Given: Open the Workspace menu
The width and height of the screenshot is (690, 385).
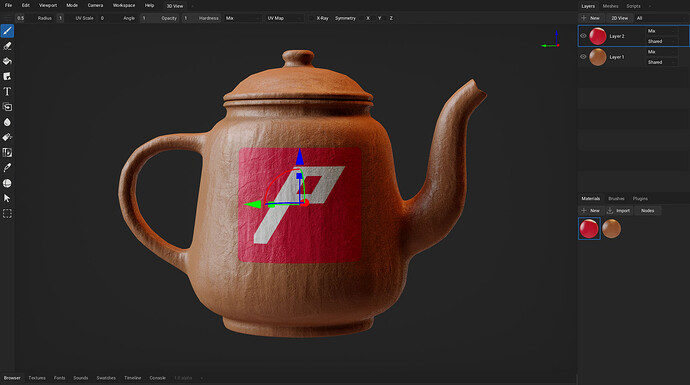Looking at the screenshot, I should [x=124, y=6].
